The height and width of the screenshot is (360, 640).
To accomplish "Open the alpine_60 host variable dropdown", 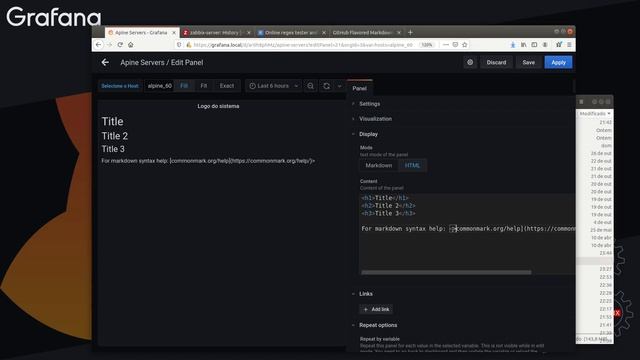I will click(x=160, y=86).
